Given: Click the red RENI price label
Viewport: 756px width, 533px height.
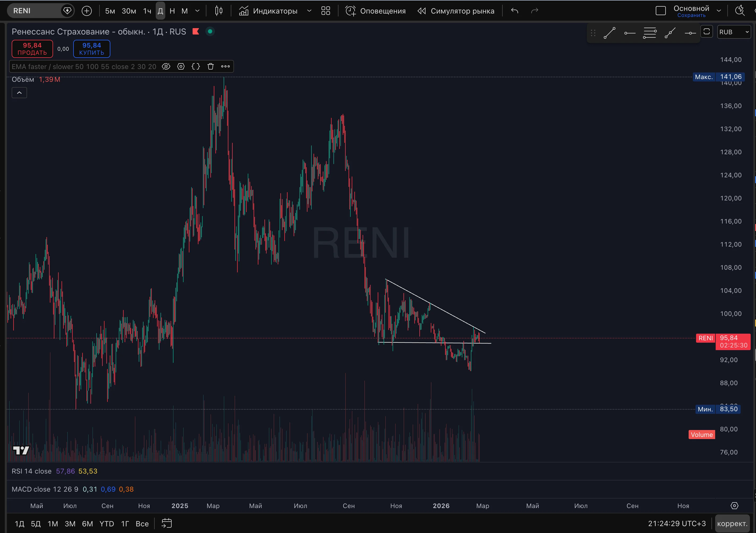Looking at the screenshot, I should (705, 338).
